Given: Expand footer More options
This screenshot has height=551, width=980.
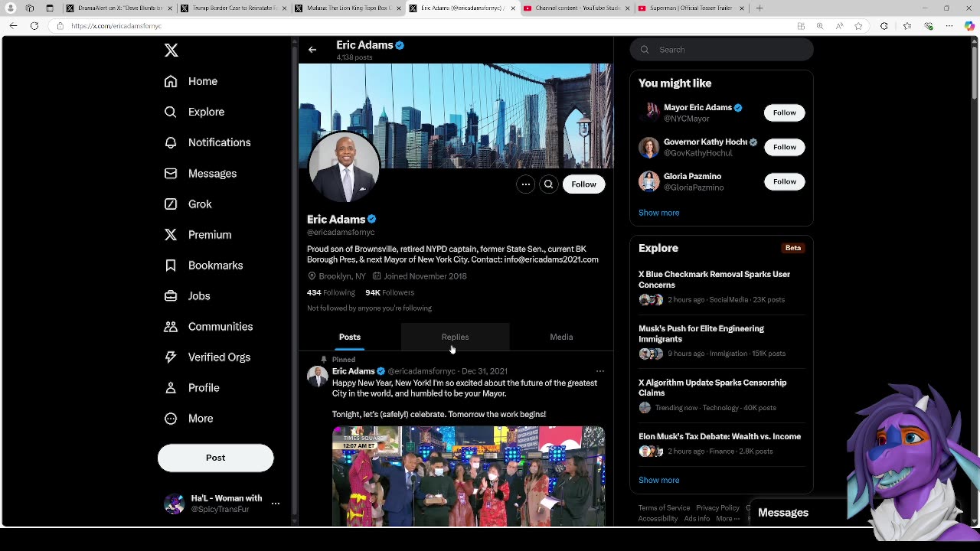Looking at the screenshot, I should (x=727, y=519).
